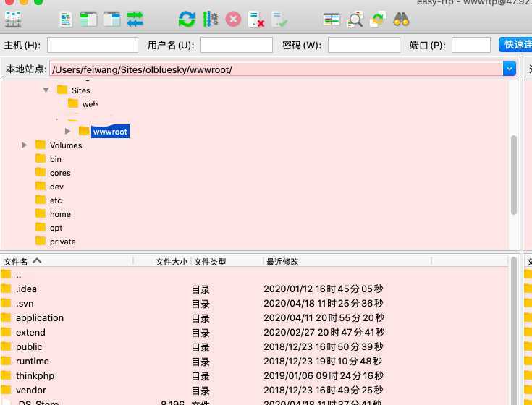
Task: Select the dev folder in the tree
Action: click(56, 187)
